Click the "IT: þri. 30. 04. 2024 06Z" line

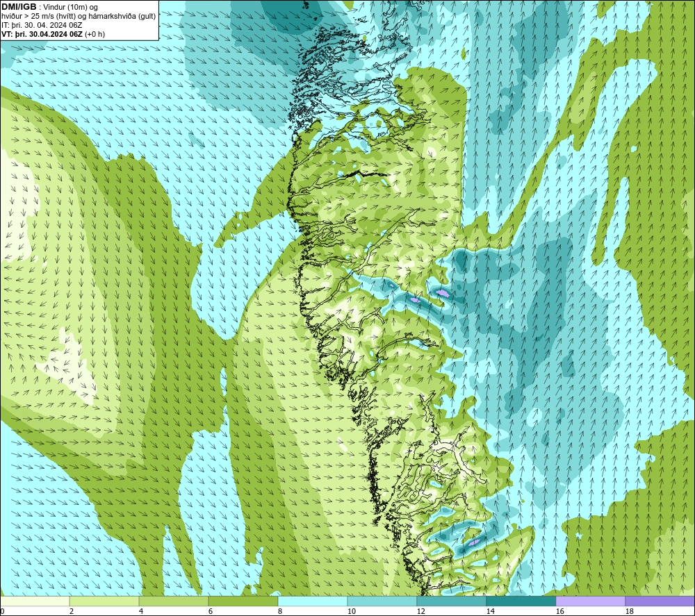click(42, 25)
